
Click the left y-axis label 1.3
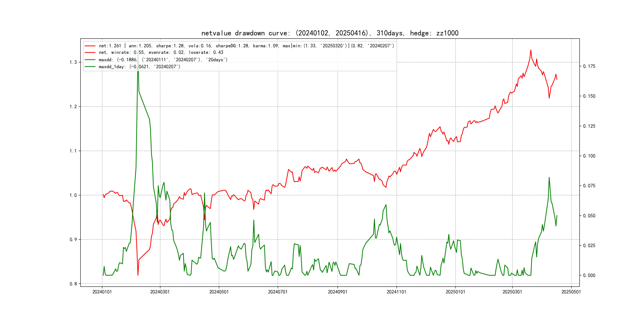[x=73, y=62]
